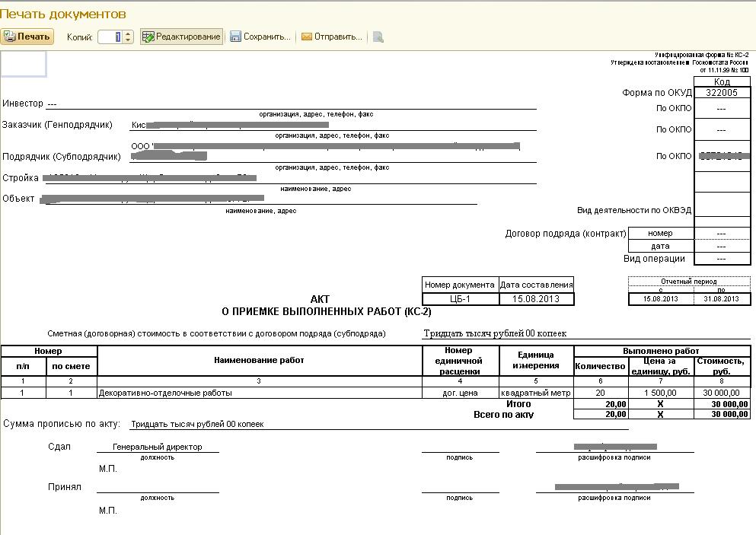Click the Вид деятельности по ОКВЭД label
This screenshot has width=756, height=535.
[634, 210]
